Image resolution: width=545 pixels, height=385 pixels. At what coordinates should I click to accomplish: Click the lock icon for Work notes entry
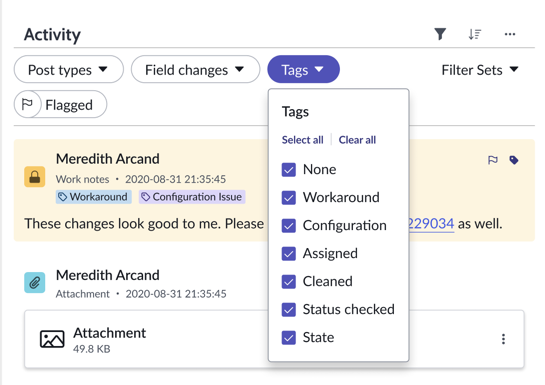pyautogui.click(x=34, y=177)
